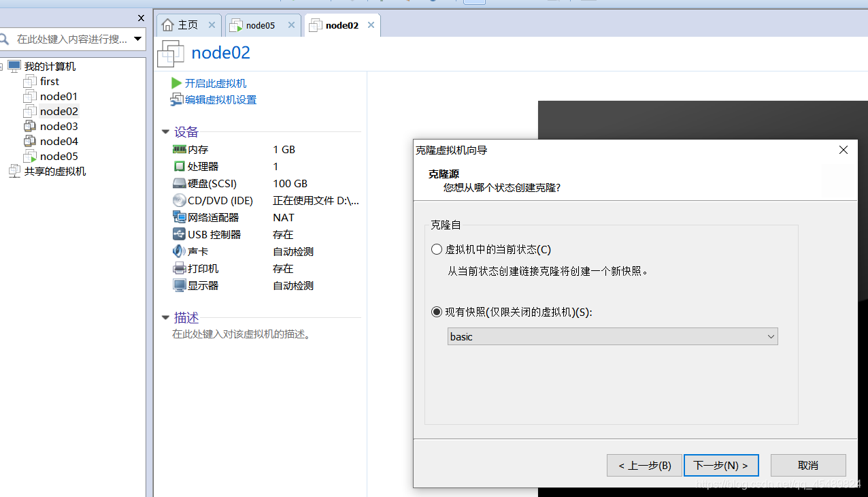Click the node02 title heading

(x=221, y=52)
